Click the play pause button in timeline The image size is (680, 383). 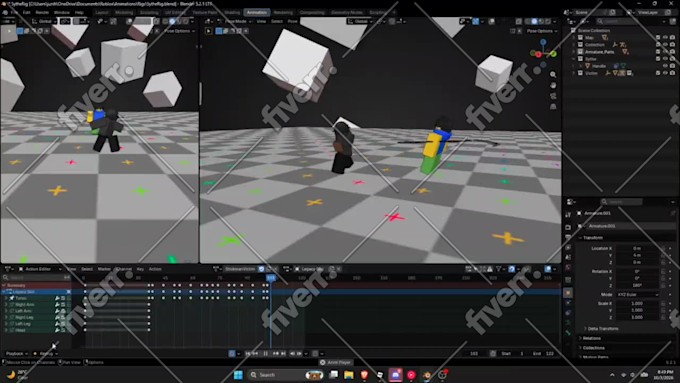tap(265, 354)
